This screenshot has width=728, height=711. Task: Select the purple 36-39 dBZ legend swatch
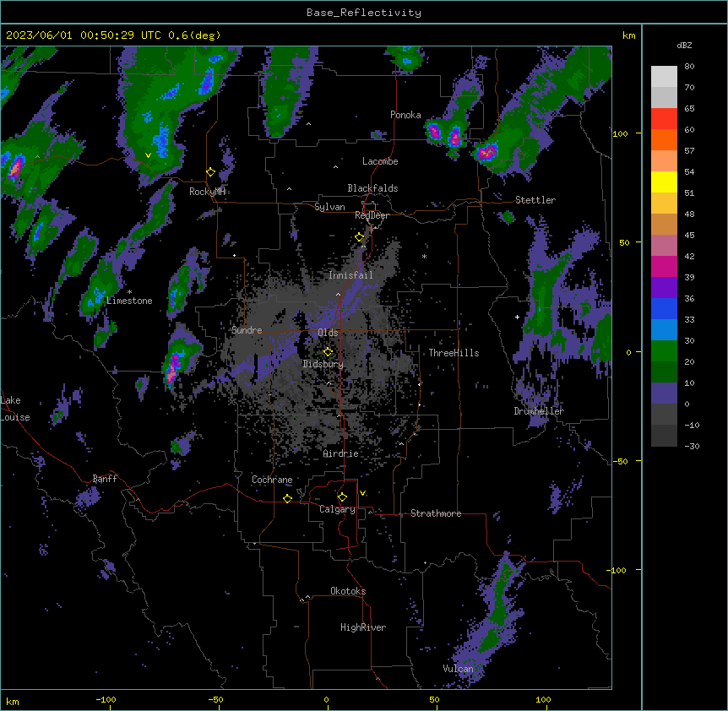tap(664, 288)
